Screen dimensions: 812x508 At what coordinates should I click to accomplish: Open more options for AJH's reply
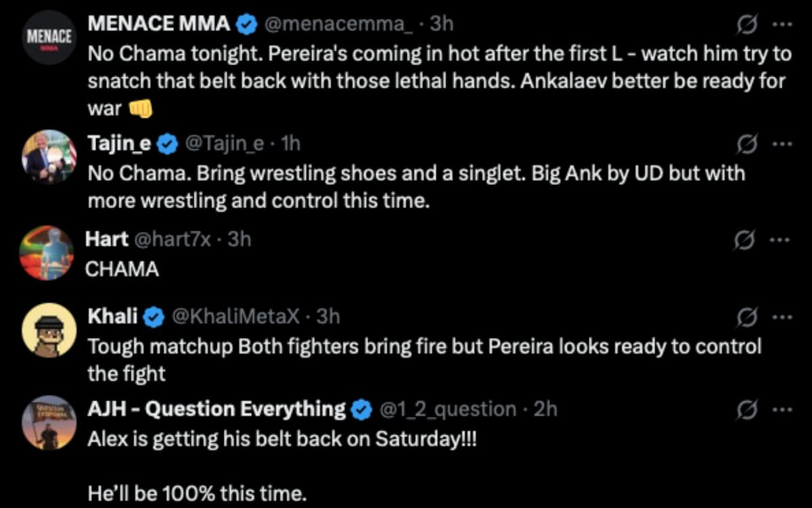(x=783, y=408)
